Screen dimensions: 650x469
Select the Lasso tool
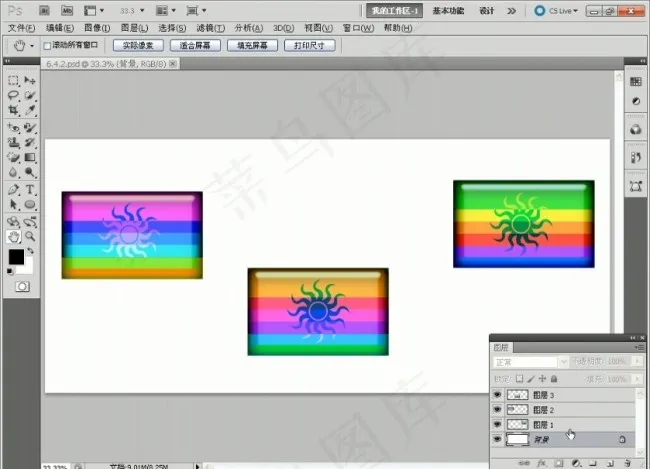coord(14,95)
